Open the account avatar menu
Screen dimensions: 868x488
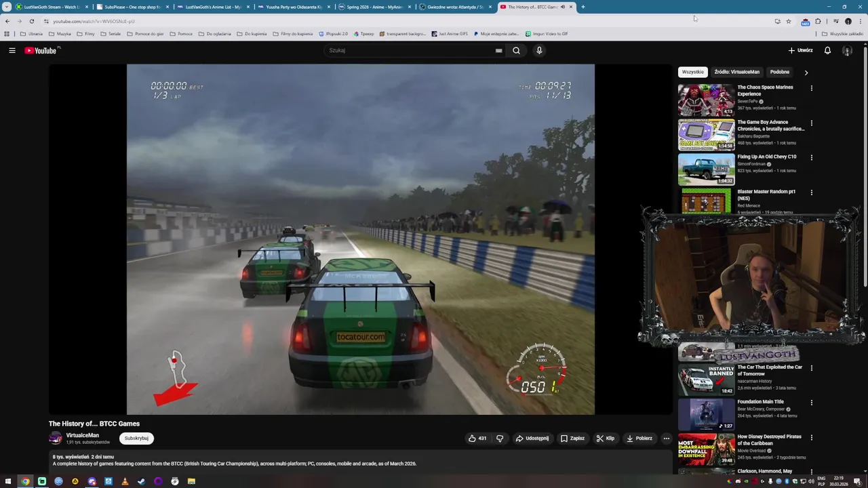(847, 50)
